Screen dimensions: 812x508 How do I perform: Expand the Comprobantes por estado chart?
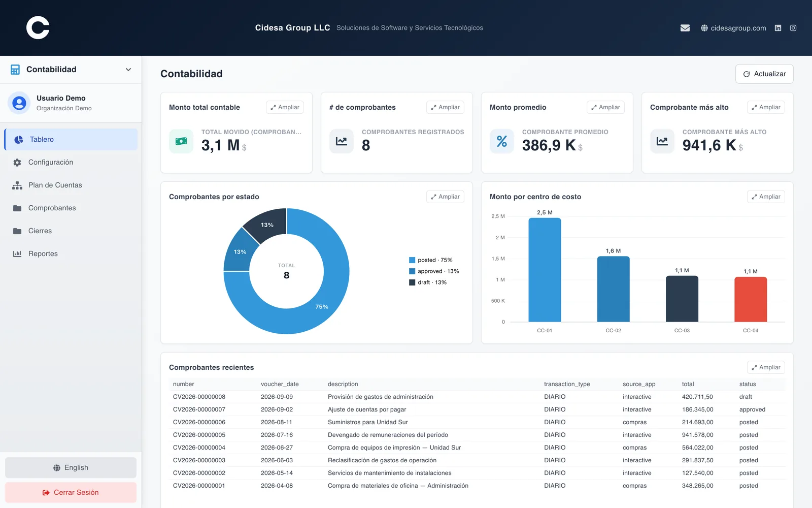coord(445,197)
